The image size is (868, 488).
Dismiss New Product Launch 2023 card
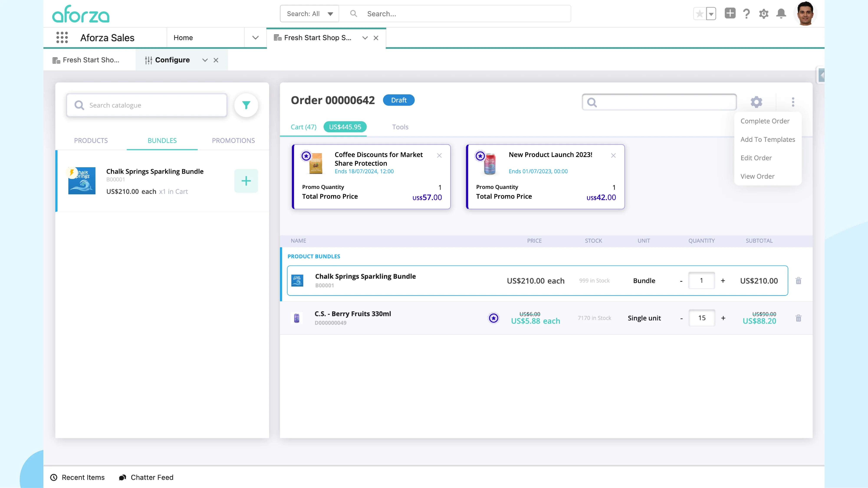click(x=613, y=156)
